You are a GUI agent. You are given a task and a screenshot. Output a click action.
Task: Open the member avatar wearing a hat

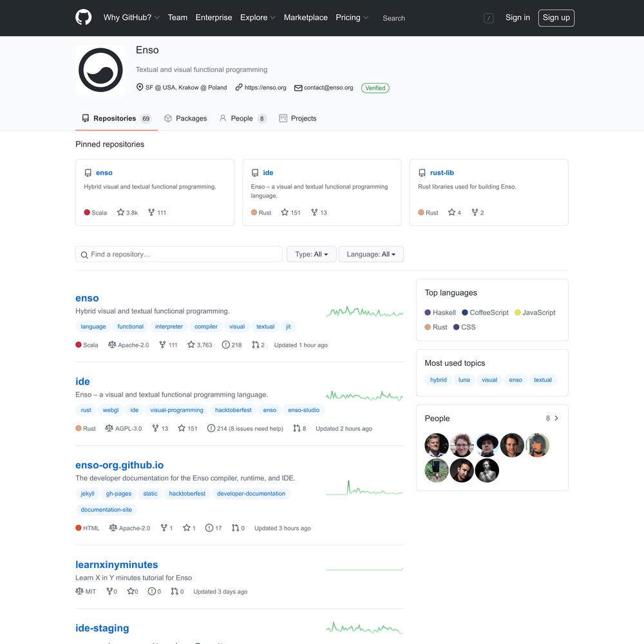click(x=487, y=445)
